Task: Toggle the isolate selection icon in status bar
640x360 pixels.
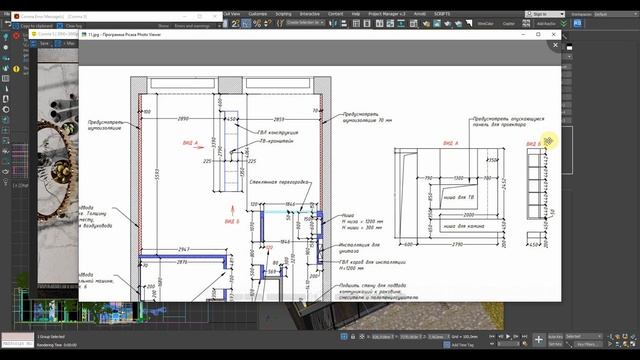Action: [x=344, y=337]
